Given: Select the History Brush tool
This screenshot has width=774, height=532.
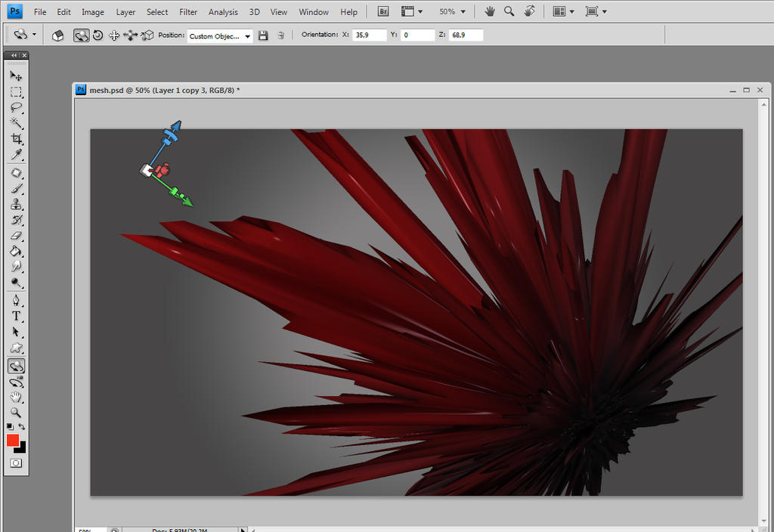Looking at the screenshot, I should click(x=16, y=220).
